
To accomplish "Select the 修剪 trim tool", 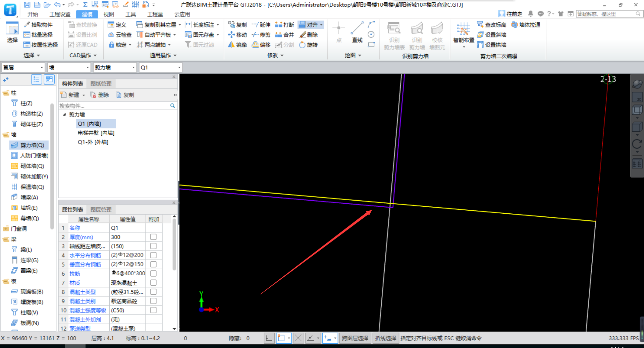I will 261,35.
